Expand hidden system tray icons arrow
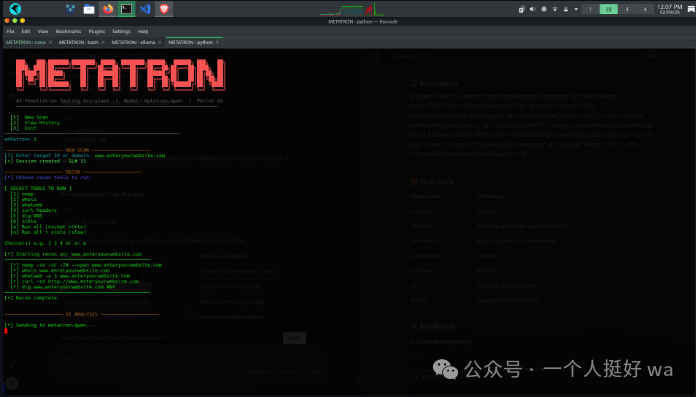This screenshot has height=397, width=696. coord(576,9)
